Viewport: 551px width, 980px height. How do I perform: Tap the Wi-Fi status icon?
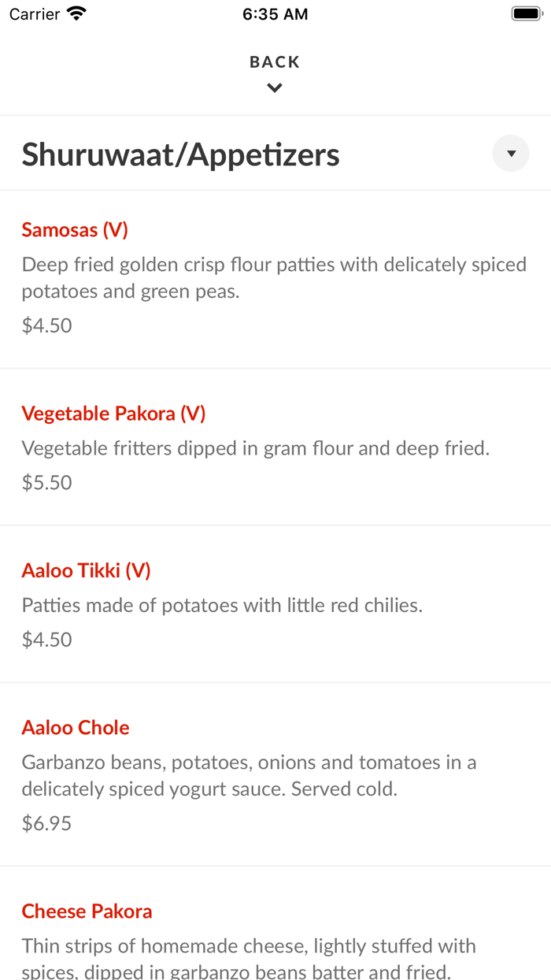coord(76,14)
